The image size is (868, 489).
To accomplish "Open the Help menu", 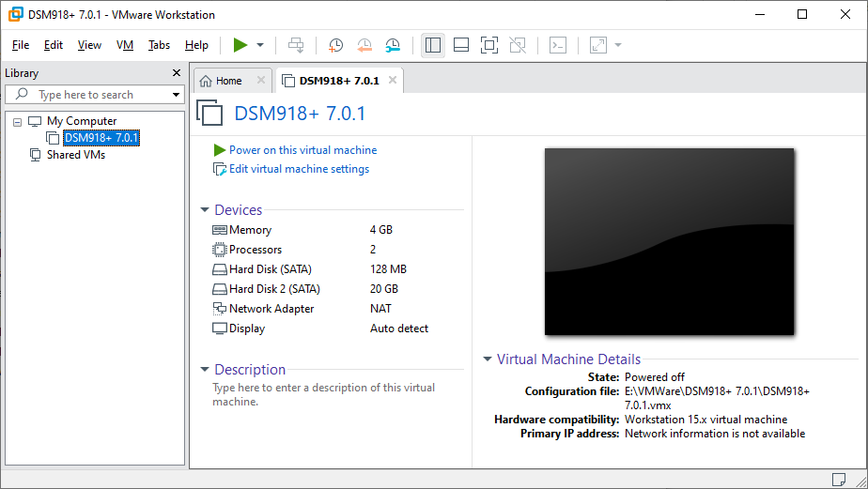I will click(196, 45).
